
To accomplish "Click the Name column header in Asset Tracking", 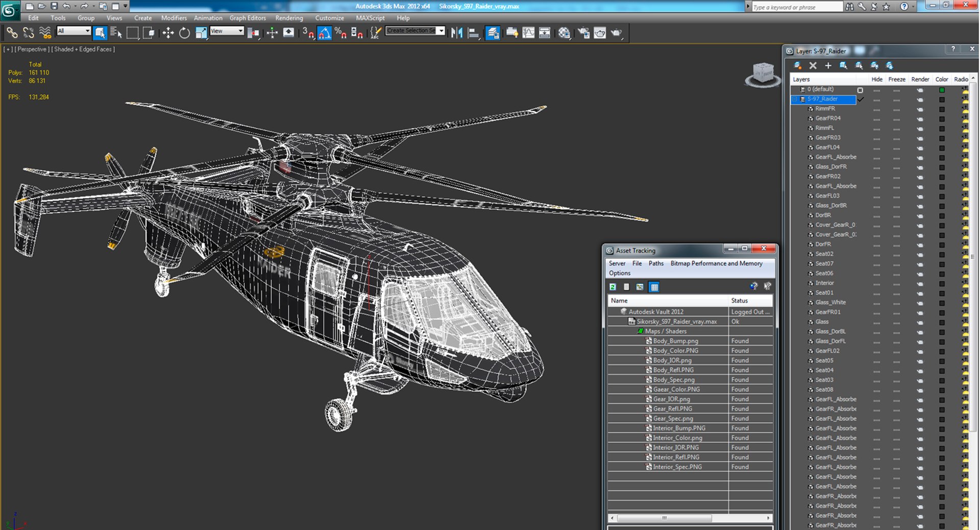I will coord(668,301).
